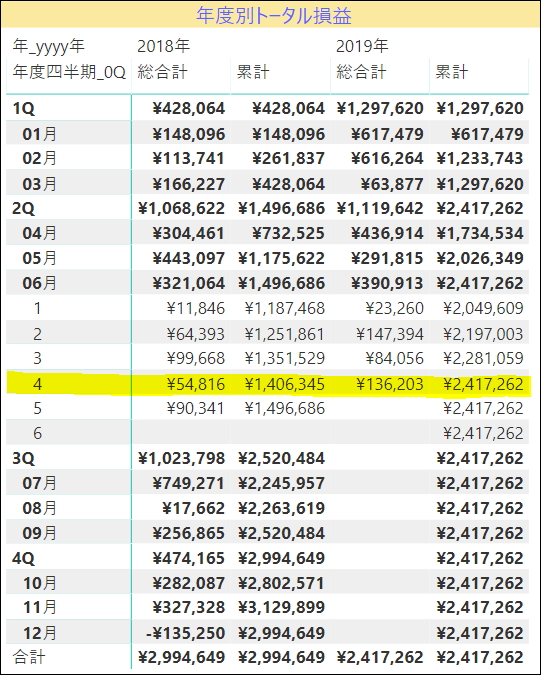This screenshot has width=541, height=675.
Task: Click the ¥2,026,349 cell in 05月 row
Action: point(480,258)
